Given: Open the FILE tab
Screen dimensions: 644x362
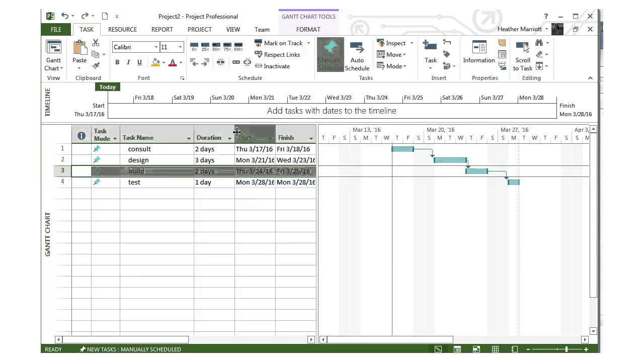Looking at the screenshot, I should pyautogui.click(x=56, y=29).
